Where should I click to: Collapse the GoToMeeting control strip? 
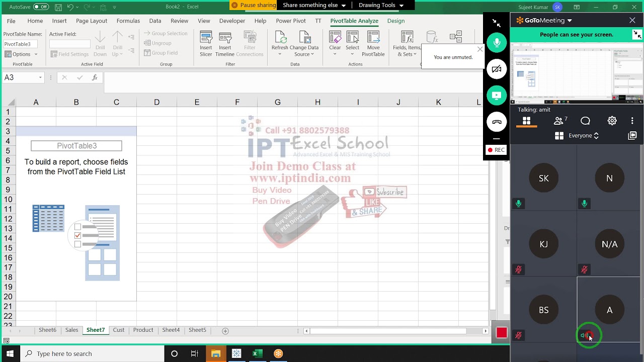(x=497, y=23)
